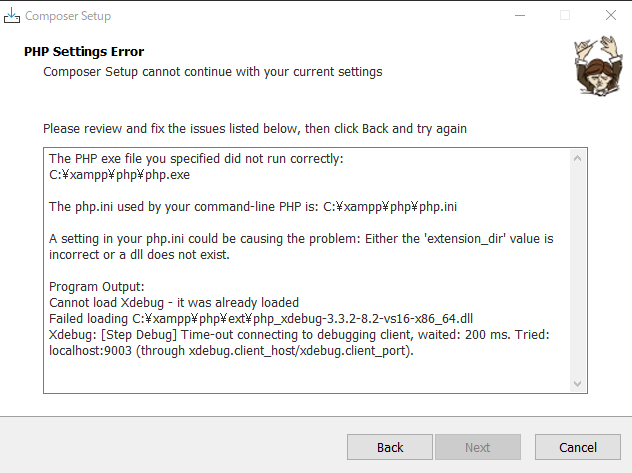Click the greyed-out maximize button
632x473 pixels.
point(565,16)
